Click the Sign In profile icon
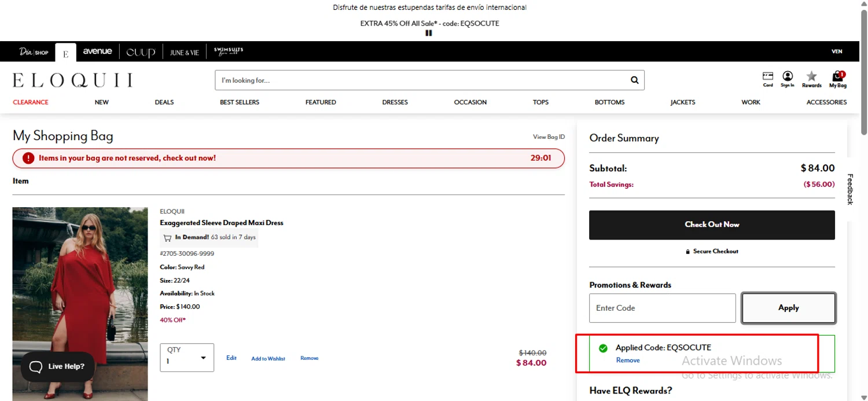This screenshot has width=868, height=401. [x=788, y=79]
